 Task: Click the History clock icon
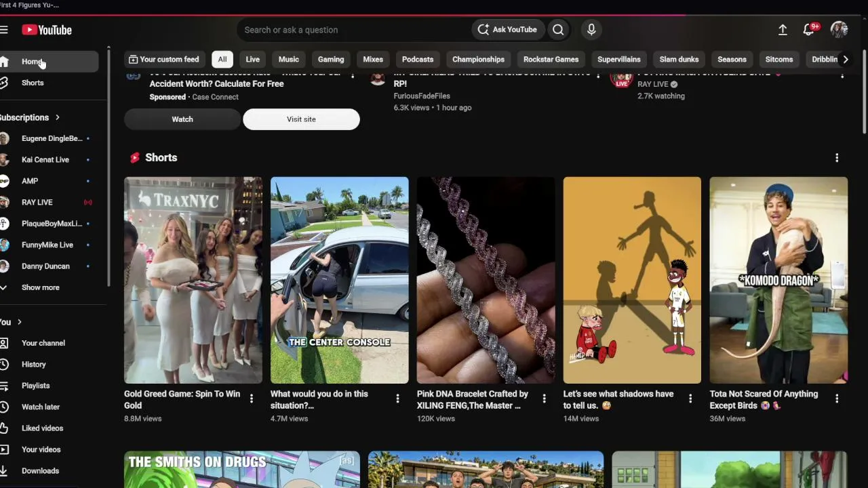(x=4, y=365)
